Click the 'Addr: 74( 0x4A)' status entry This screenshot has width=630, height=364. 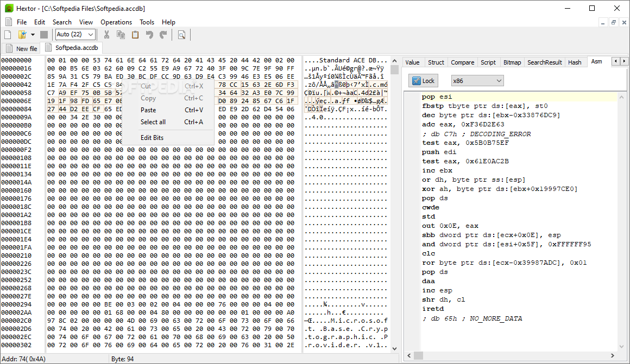(24, 359)
